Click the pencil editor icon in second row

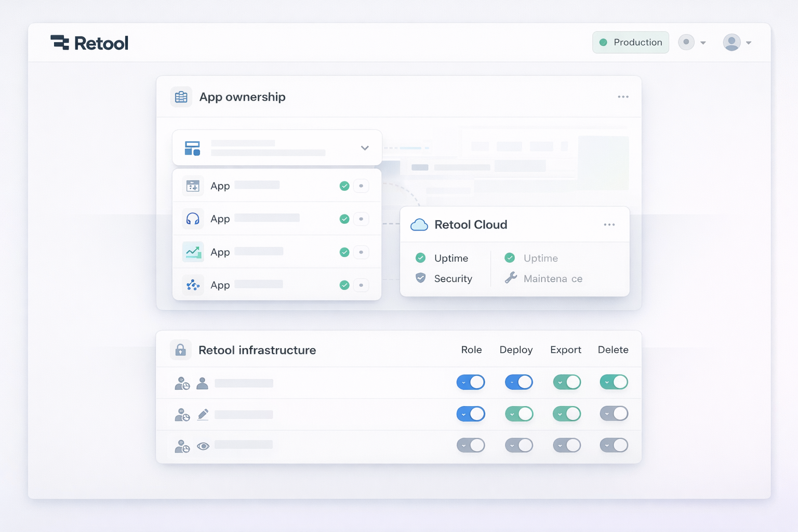[x=203, y=415]
